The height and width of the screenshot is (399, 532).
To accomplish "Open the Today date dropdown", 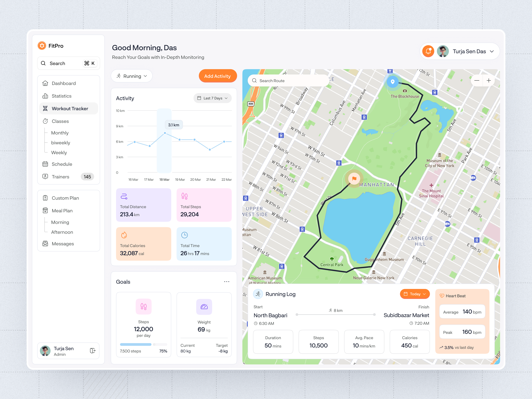I will click(x=415, y=294).
